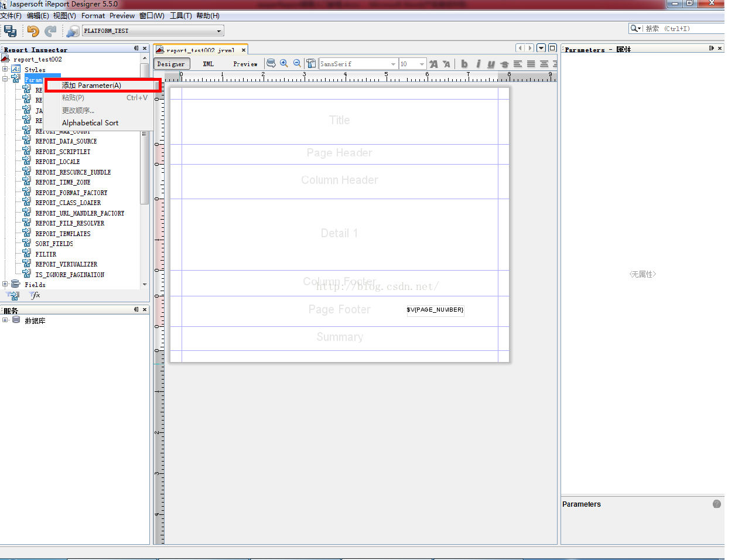Viewport: 745px width, 560px height.
Task: Switch to the Preview view
Action: point(245,64)
